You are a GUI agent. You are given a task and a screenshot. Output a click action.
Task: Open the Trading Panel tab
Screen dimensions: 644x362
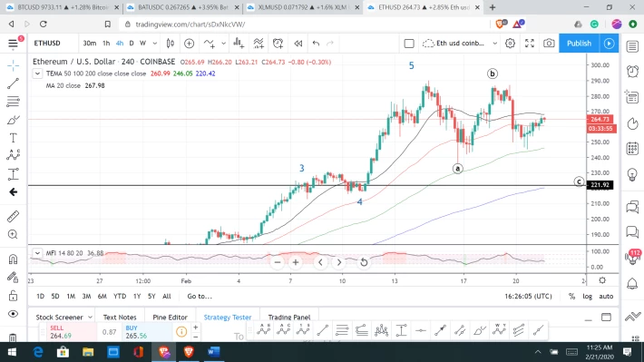tap(288, 317)
